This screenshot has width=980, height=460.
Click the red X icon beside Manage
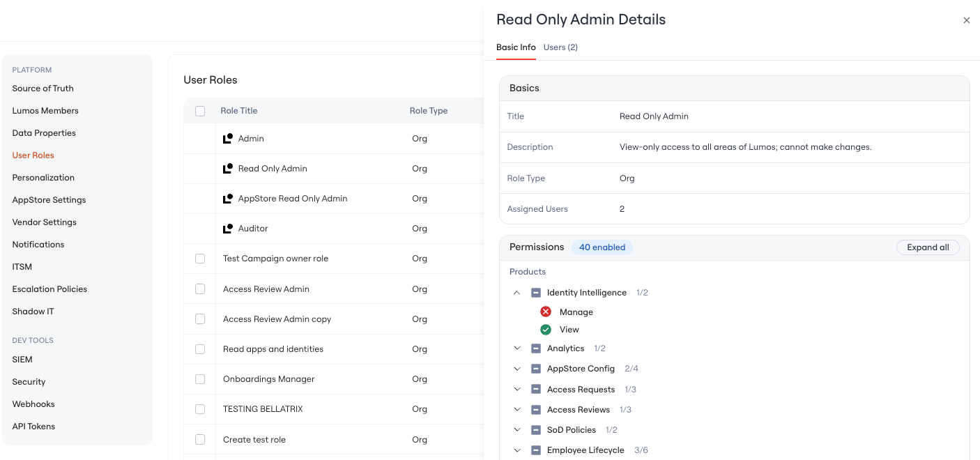pos(546,312)
